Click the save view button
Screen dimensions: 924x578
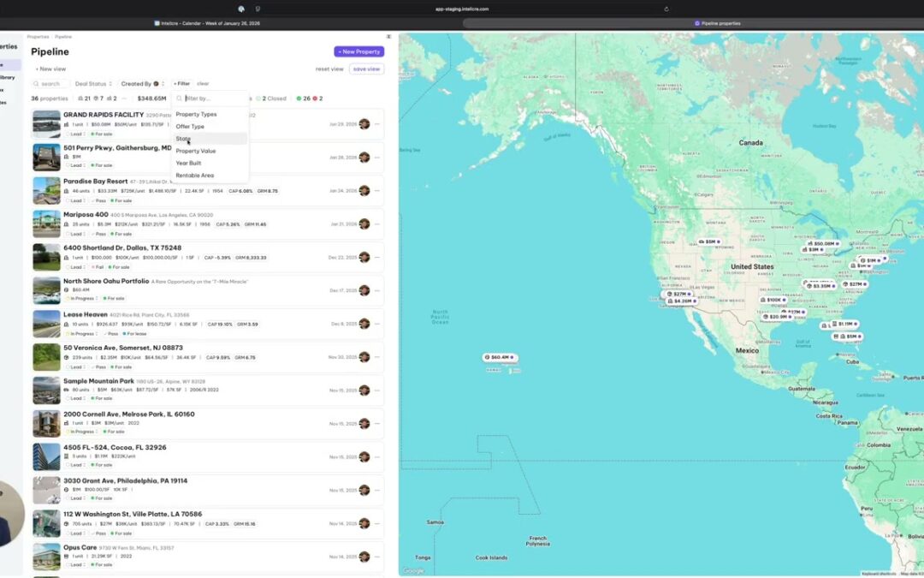point(366,68)
